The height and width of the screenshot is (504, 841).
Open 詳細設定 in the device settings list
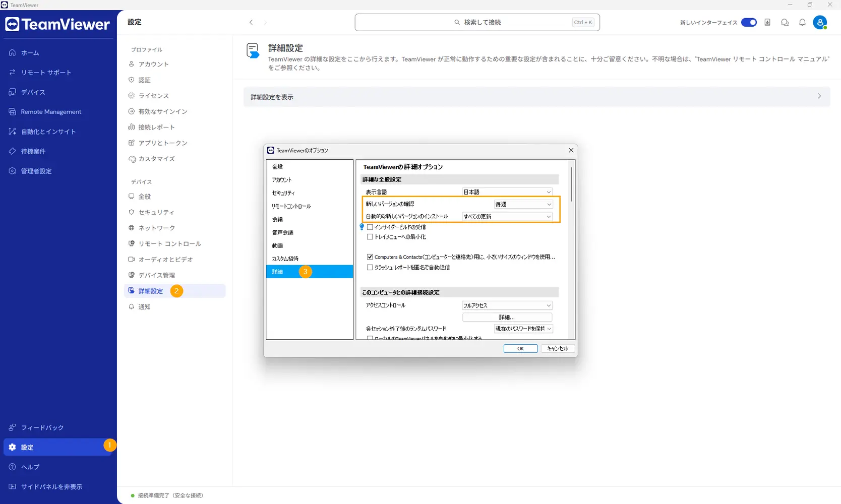tap(174, 291)
